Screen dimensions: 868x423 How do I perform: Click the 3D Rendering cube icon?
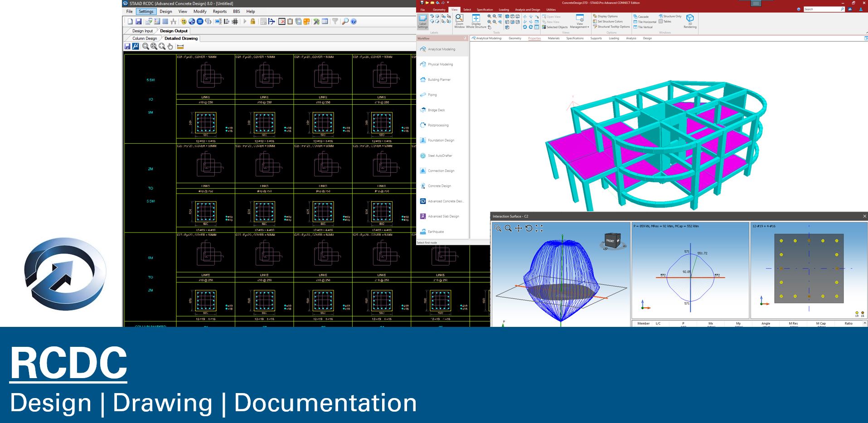[690, 21]
